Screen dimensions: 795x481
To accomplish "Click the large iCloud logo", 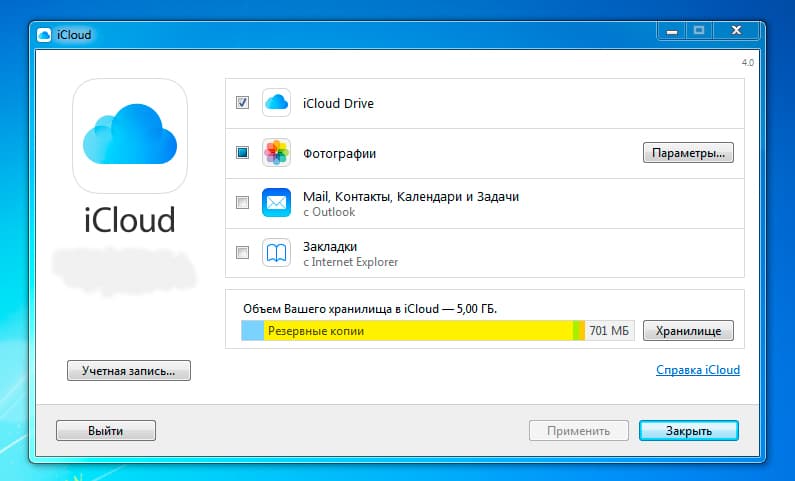I will click(130, 136).
